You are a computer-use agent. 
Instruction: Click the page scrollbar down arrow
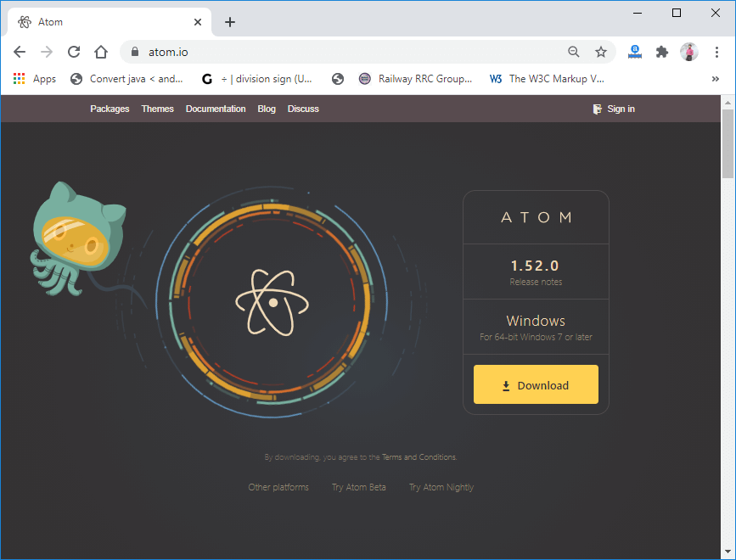pos(728,552)
